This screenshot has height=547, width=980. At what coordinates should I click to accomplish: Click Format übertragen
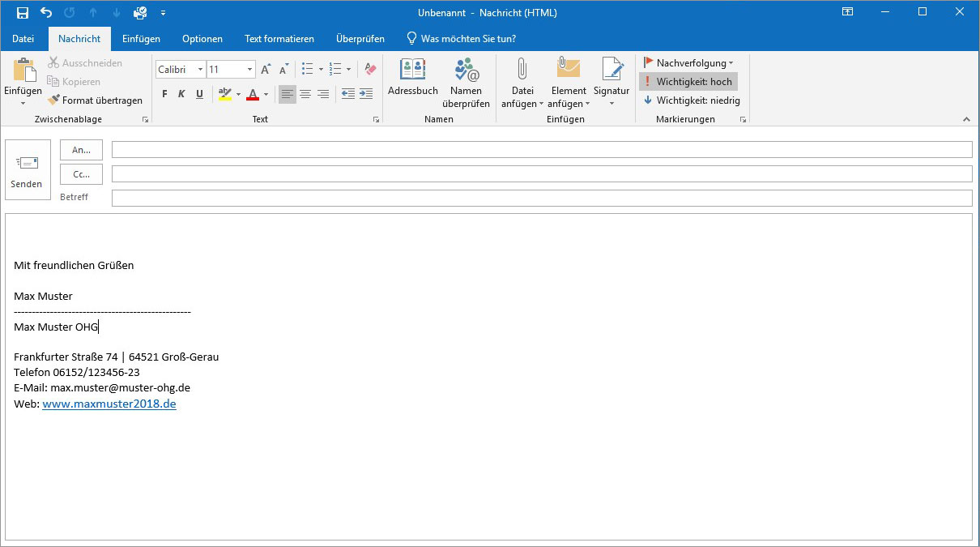(x=95, y=100)
